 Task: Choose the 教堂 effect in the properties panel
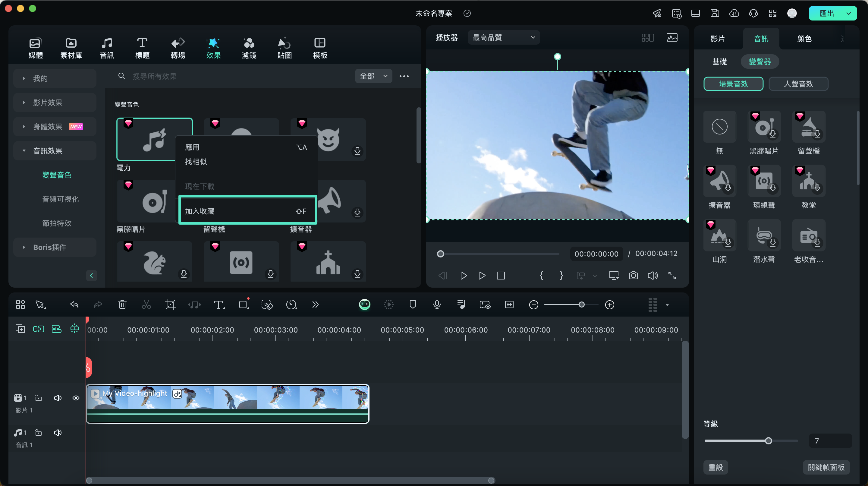(x=808, y=181)
